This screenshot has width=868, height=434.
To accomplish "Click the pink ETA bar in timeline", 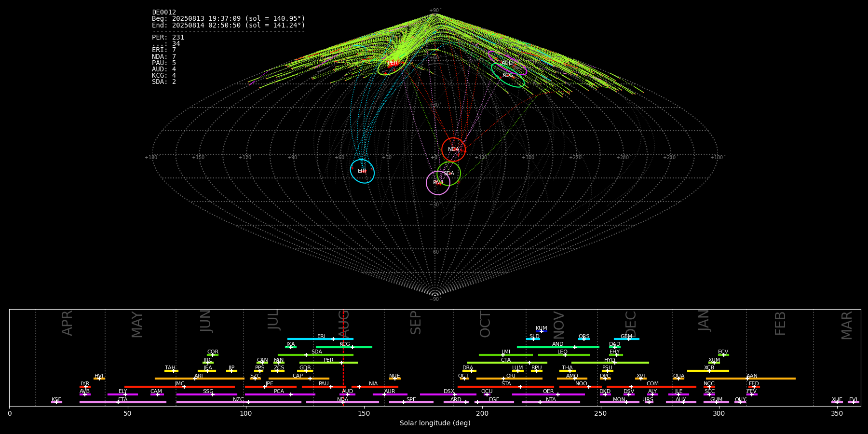I will (123, 402).
